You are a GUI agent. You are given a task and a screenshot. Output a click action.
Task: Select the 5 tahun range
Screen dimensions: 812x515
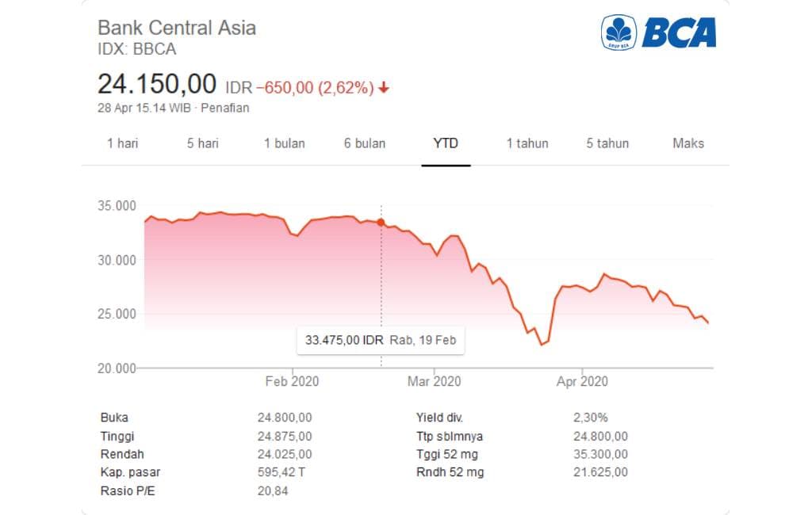coord(607,143)
